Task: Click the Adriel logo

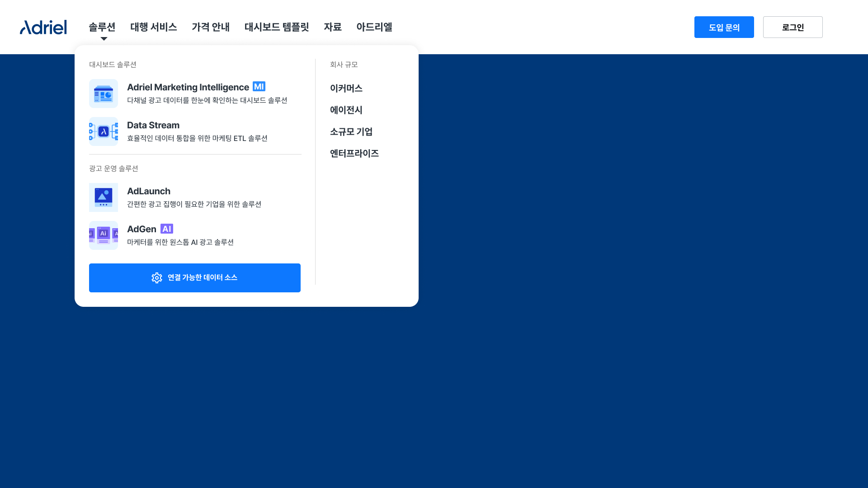Action: (x=43, y=27)
